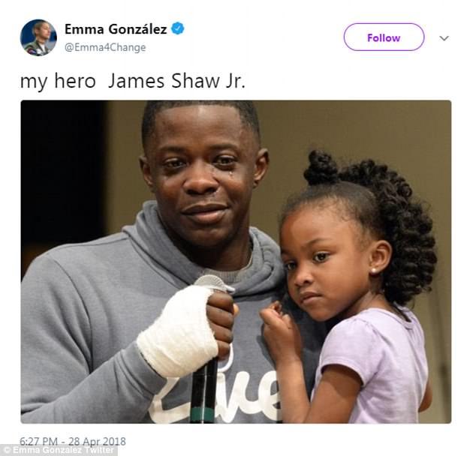
Task: Click the blue verified badge
Action: (x=178, y=28)
